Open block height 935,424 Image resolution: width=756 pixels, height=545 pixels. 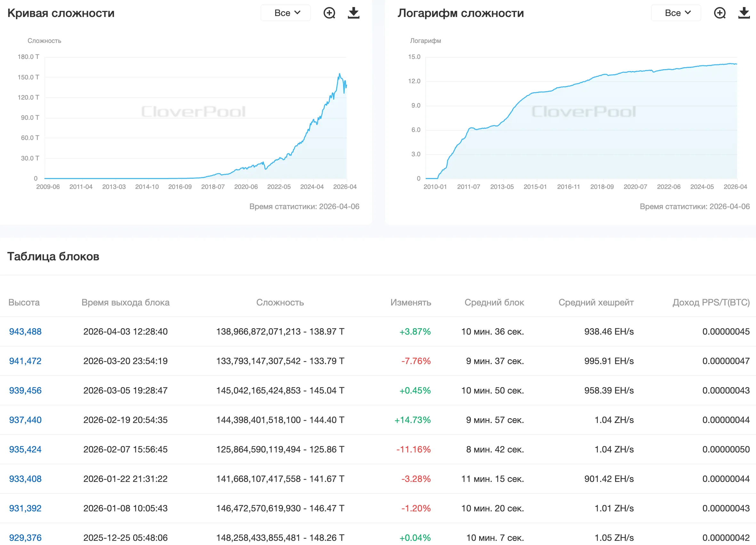pyautogui.click(x=25, y=449)
